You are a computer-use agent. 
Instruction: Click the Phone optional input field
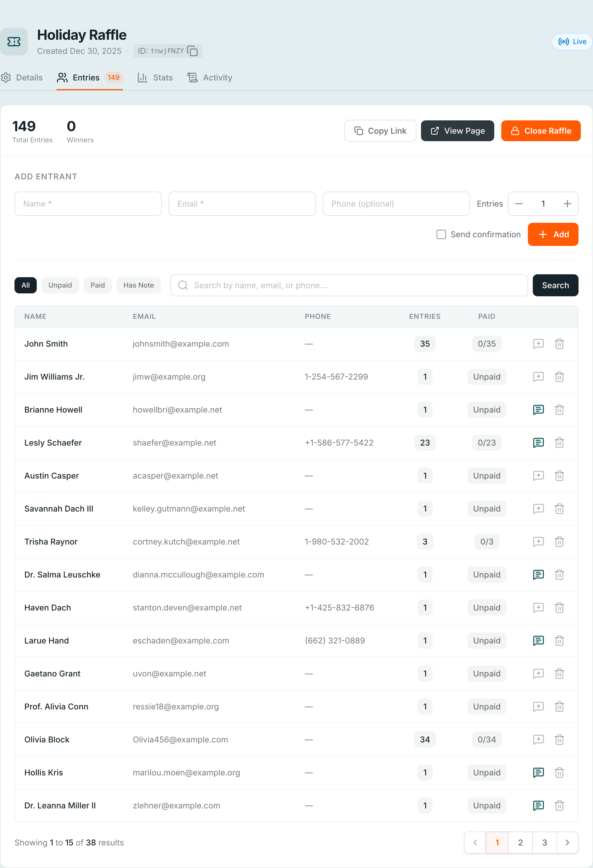(x=396, y=203)
